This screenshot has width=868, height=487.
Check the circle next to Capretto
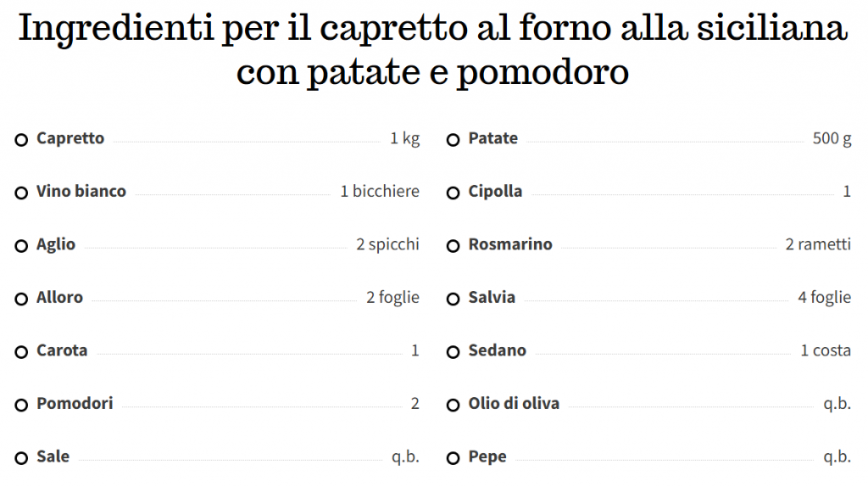(x=21, y=140)
